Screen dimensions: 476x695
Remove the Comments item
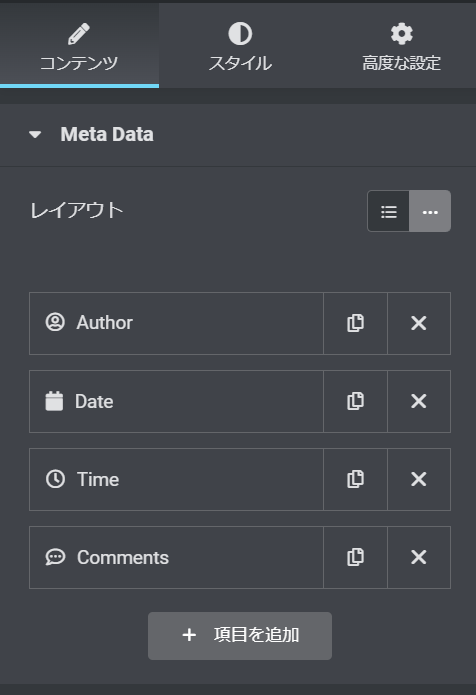(x=419, y=557)
